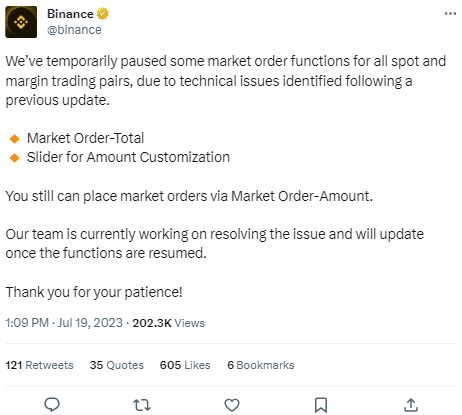Open the three-dot more options menu
Screen dimensions: 462x415
(450, 14)
